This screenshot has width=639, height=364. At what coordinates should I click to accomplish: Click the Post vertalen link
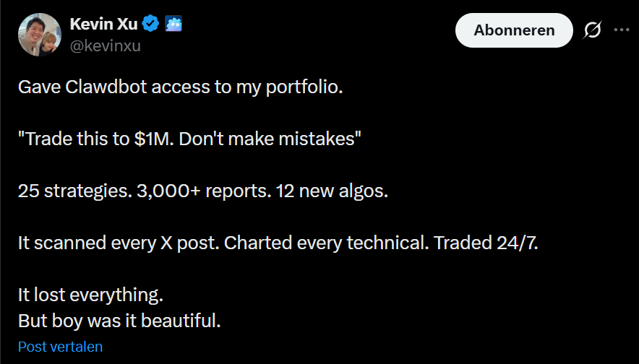tap(60, 347)
